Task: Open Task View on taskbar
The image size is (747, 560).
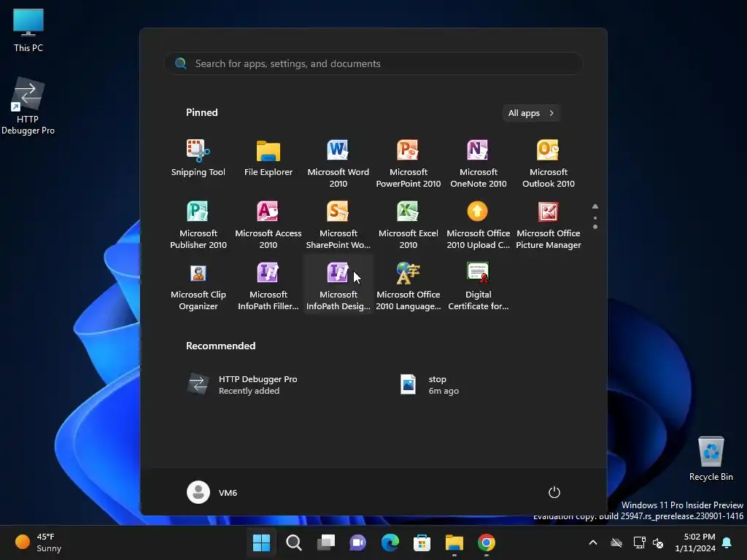Action: [x=326, y=542]
